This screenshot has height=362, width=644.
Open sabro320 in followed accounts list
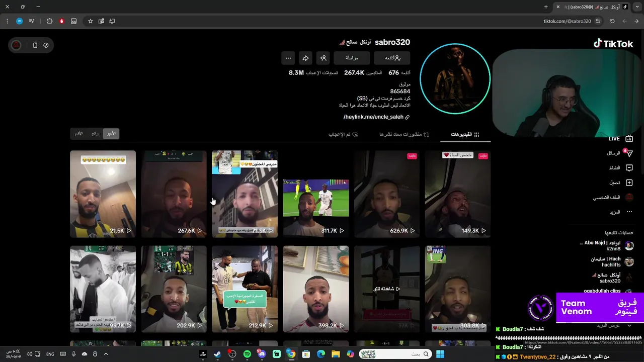pos(612,278)
